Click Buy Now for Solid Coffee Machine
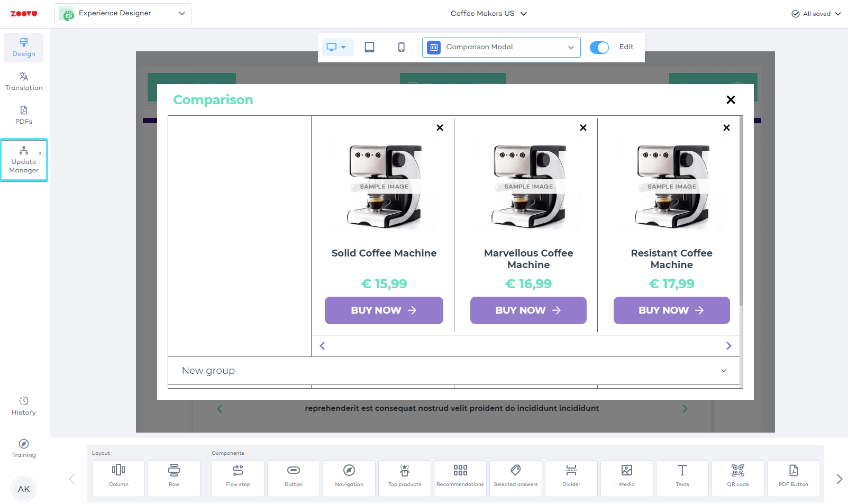This screenshot has height=504, width=848. [x=384, y=310]
